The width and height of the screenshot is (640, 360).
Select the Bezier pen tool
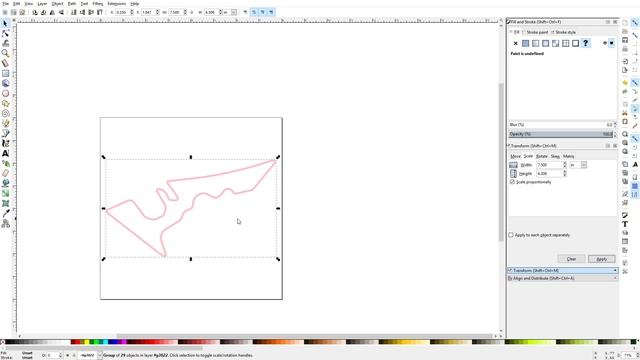click(5, 133)
